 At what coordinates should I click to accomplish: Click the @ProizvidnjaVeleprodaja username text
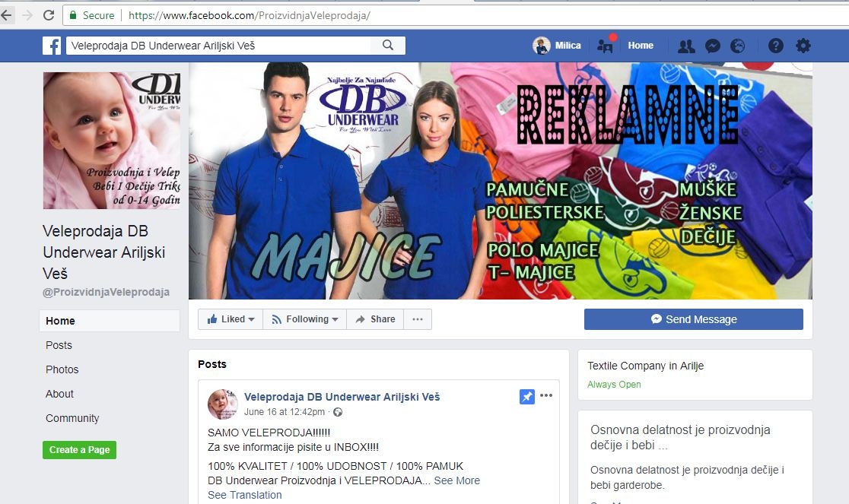pyautogui.click(x=107, y=292)
